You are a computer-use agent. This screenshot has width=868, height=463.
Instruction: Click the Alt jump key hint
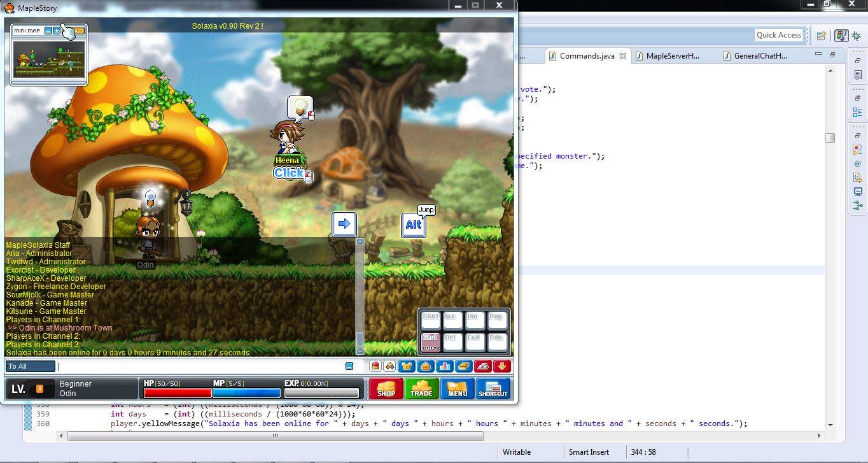click(414, 225)
